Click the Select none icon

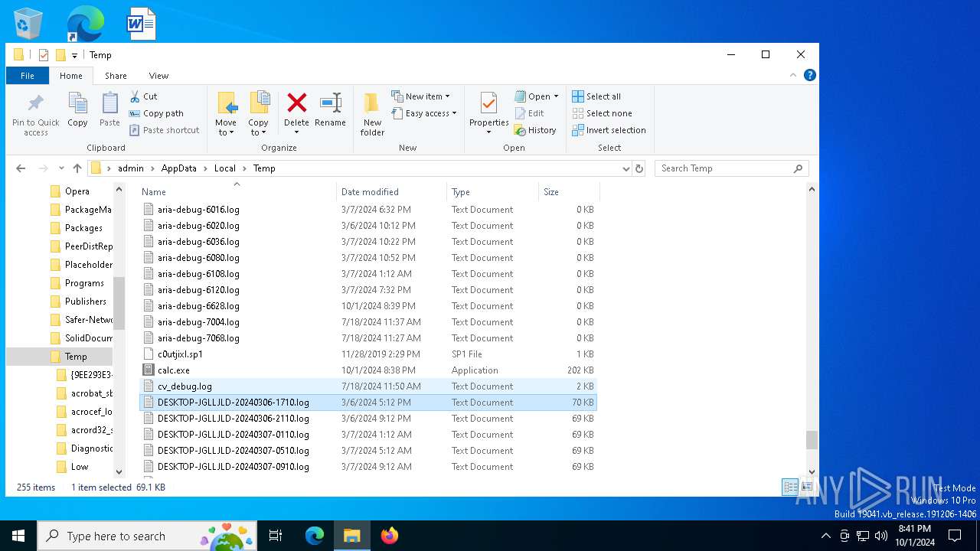(578, 113)
